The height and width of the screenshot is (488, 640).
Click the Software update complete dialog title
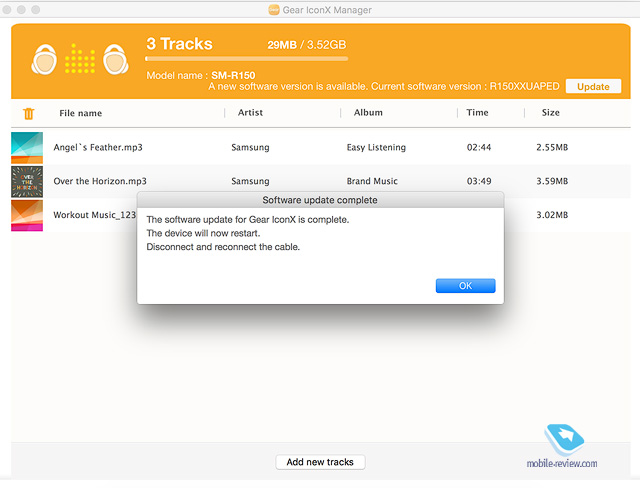(320, 200)
